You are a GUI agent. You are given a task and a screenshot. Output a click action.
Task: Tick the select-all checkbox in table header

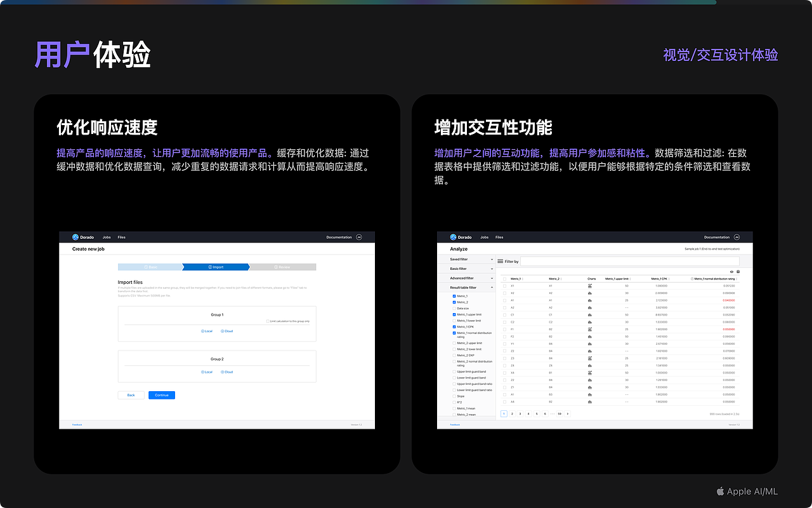(x=504, y=279)
